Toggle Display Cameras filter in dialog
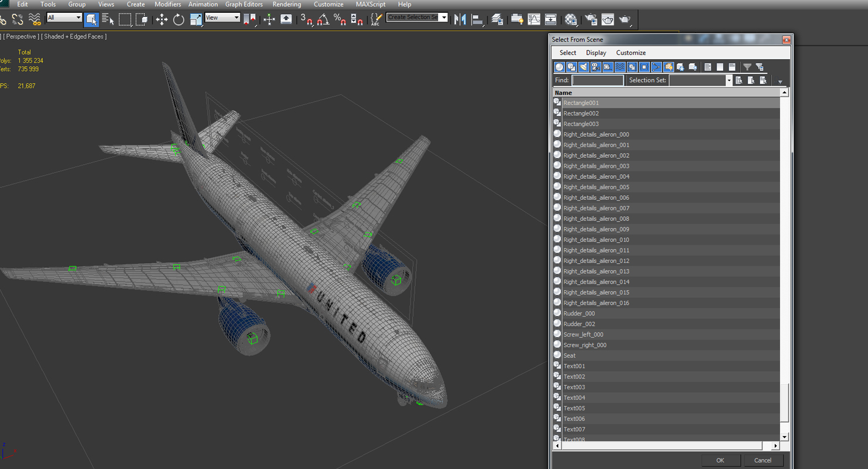The height and width of the screenshot is (469, 868). click(x=596, y=67)
